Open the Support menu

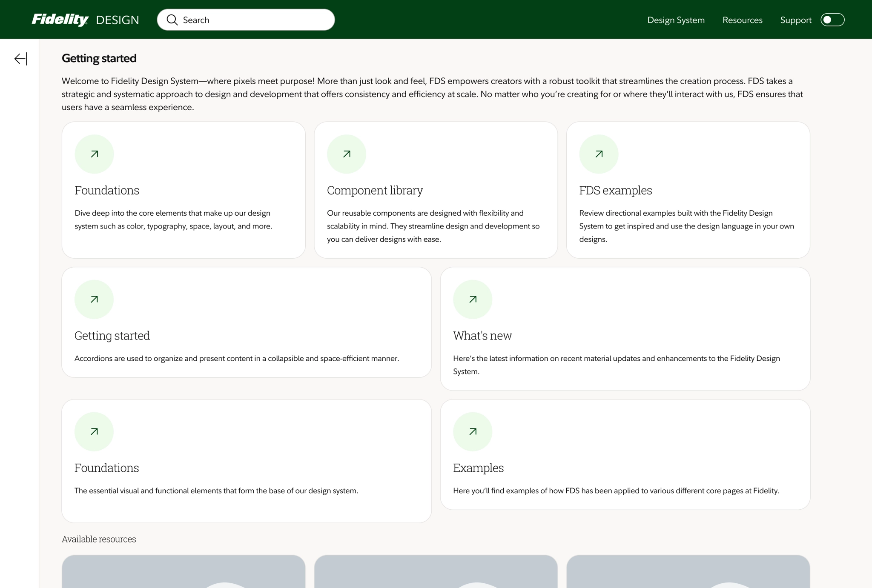coord(795,20)
